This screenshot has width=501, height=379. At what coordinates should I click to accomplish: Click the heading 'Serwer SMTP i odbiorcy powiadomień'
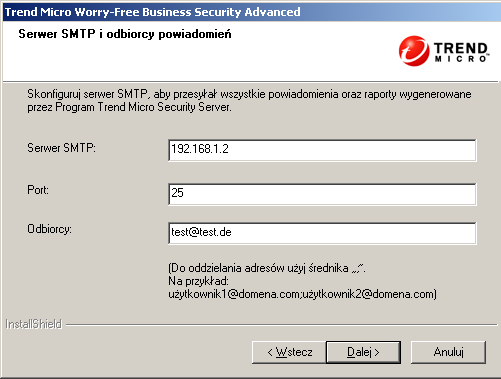pyautogui.click(x=125, y=34)
